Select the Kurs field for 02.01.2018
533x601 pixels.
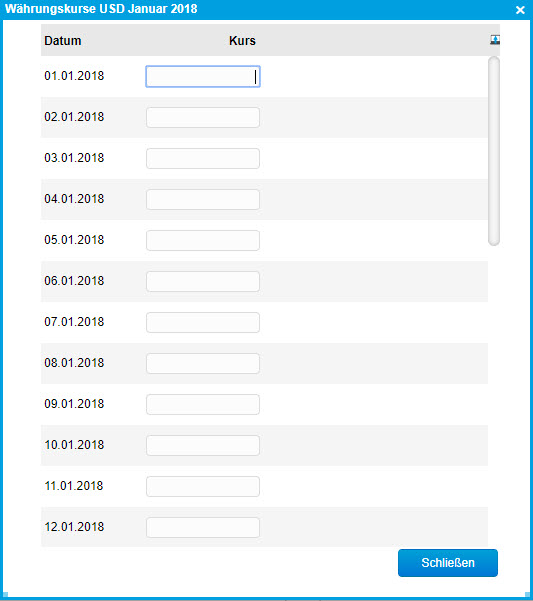[203, 117]
